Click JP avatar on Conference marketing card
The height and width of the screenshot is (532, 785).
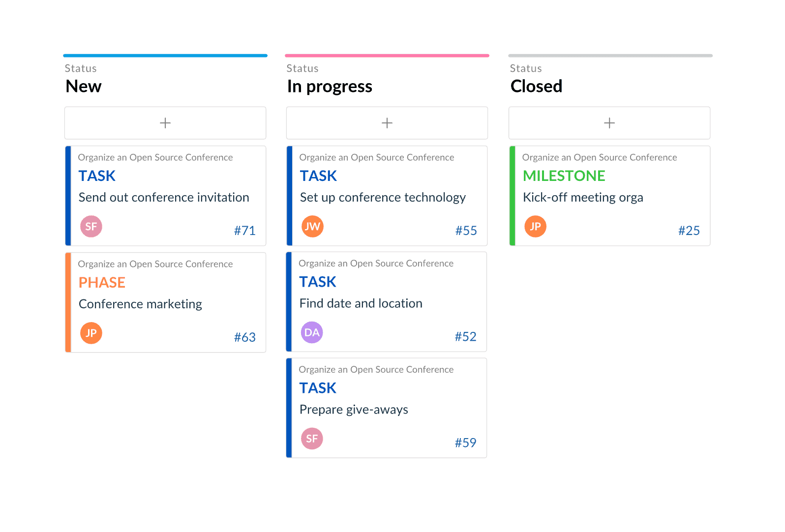[91, 333]
